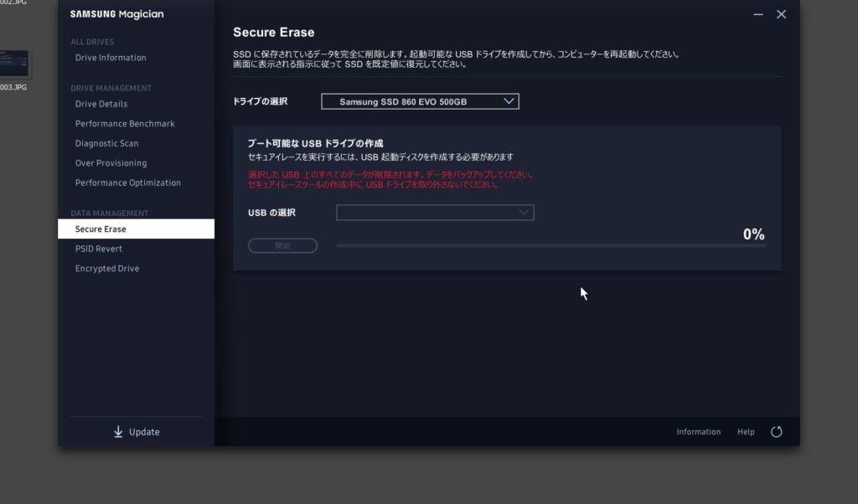Close the Samsung Magician window
Screen dimensions: 858x504
[x=781, y=14]
